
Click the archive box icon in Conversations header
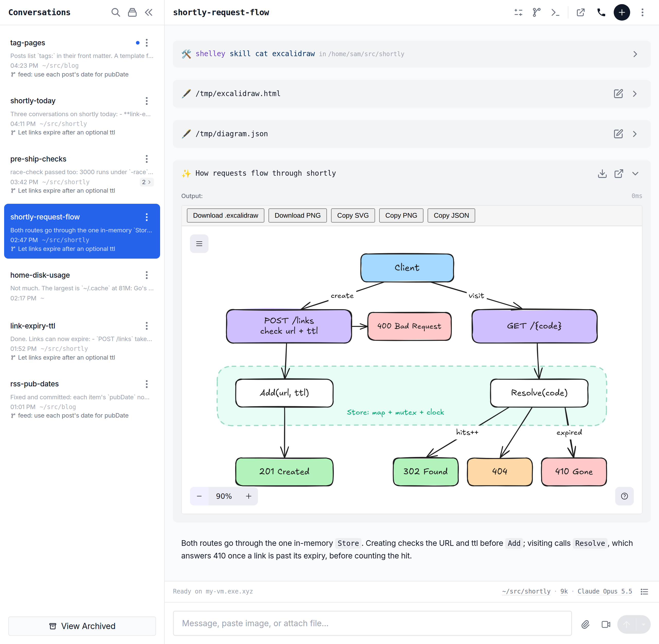(x=132, y=13)
